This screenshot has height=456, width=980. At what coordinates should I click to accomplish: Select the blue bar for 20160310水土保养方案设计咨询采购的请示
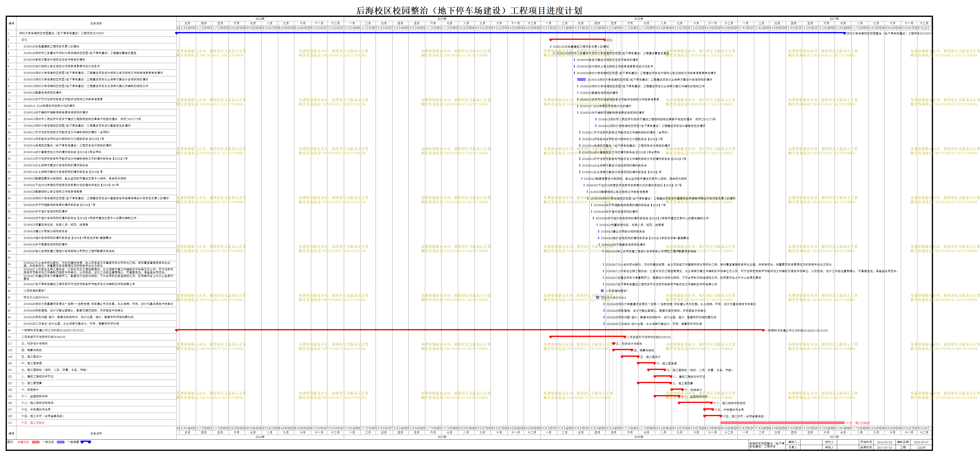[581, 79]
